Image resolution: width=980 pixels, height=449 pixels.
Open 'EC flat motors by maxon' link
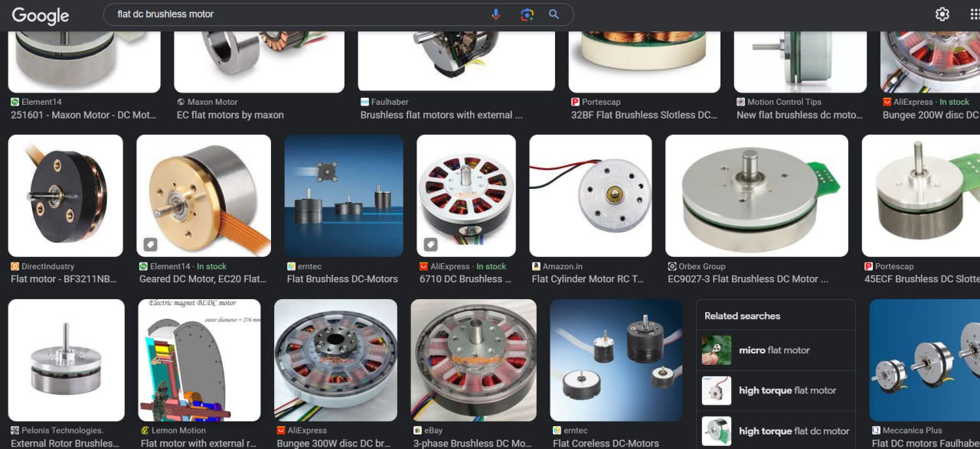pyautogui.click(x=230, y=115)
